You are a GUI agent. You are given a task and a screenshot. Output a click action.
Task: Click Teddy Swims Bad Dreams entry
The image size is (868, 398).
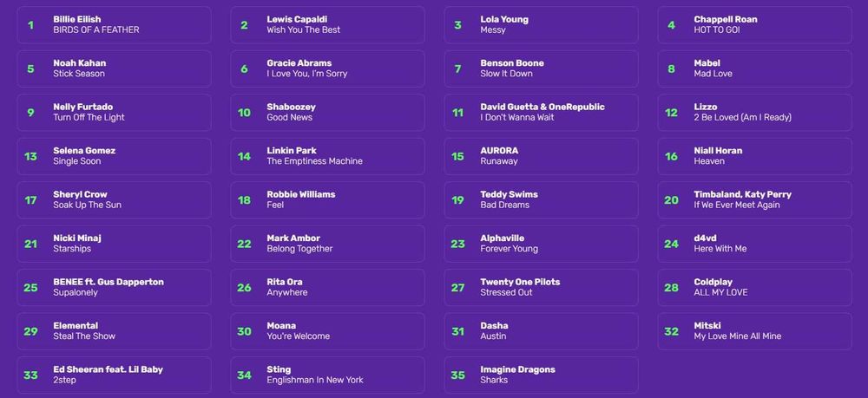click(541, 200)
